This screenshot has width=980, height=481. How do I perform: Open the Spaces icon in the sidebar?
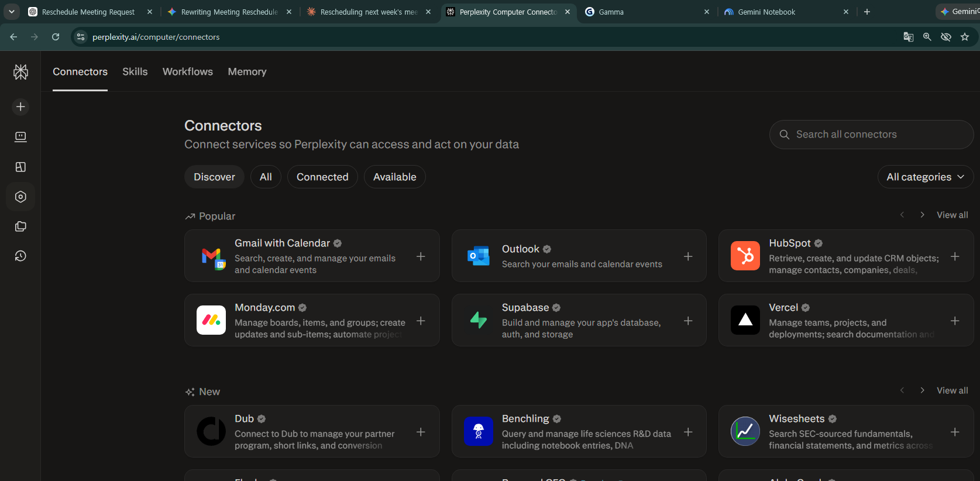(20, 167)
